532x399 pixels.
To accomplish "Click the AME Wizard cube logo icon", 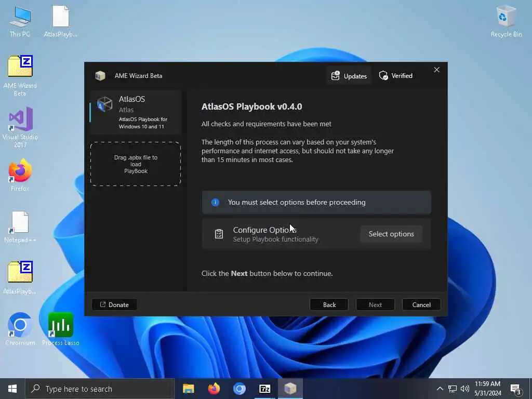I will click(x=100, y=76).
